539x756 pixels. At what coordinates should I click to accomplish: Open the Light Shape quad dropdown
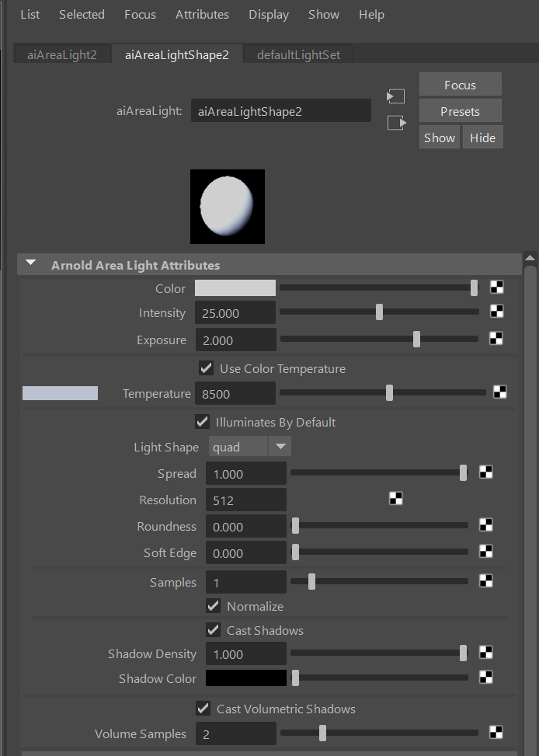point(250,447)
